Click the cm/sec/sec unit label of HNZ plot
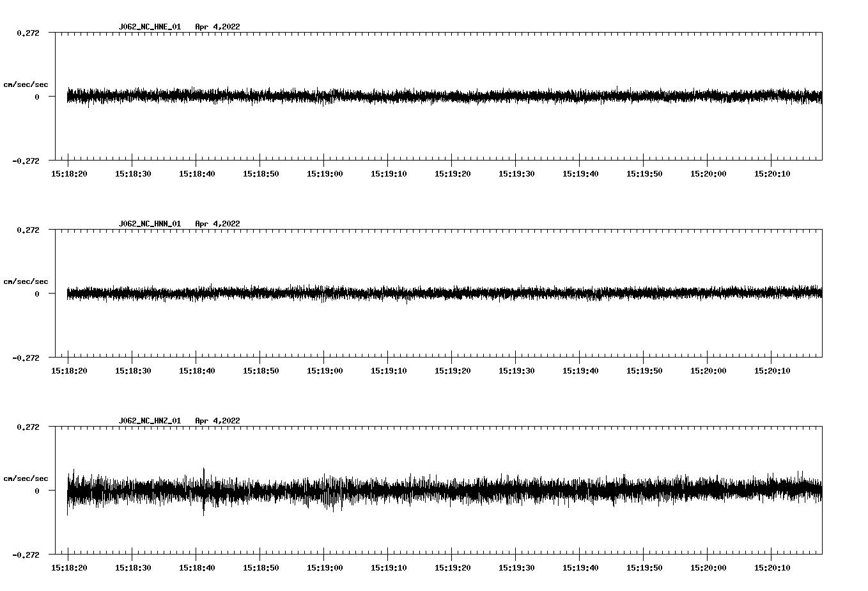 click(x=26, y=478)
